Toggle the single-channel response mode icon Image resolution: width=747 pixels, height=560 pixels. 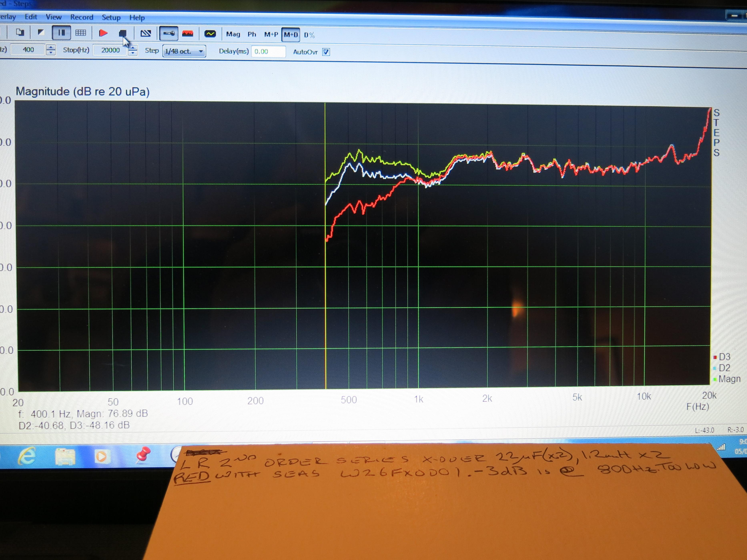[169, 33]
